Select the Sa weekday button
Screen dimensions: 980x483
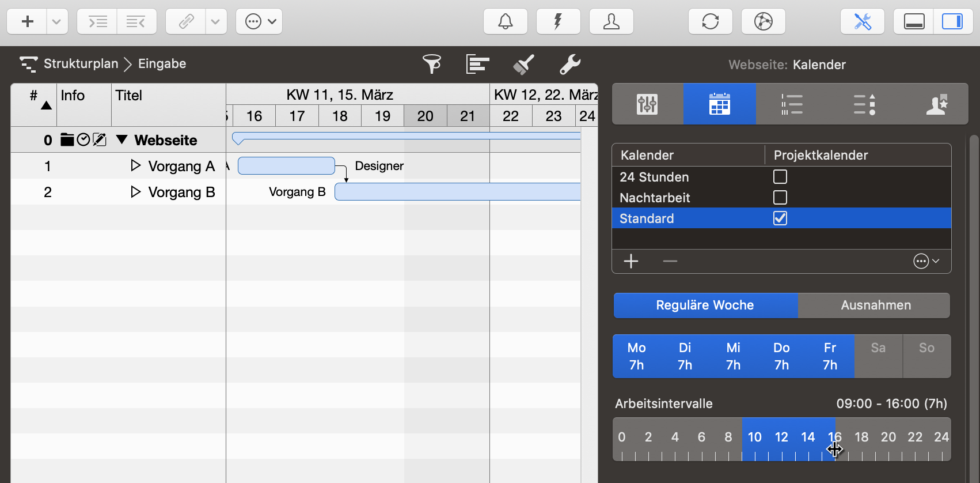coord(878,356)
